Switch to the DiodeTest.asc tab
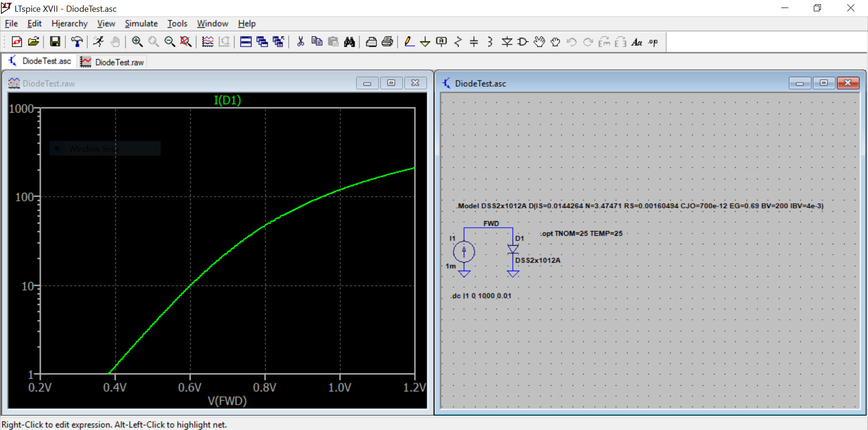Image resolution: width=868 pixels, height=430 pixels. [x=39, y=61]
